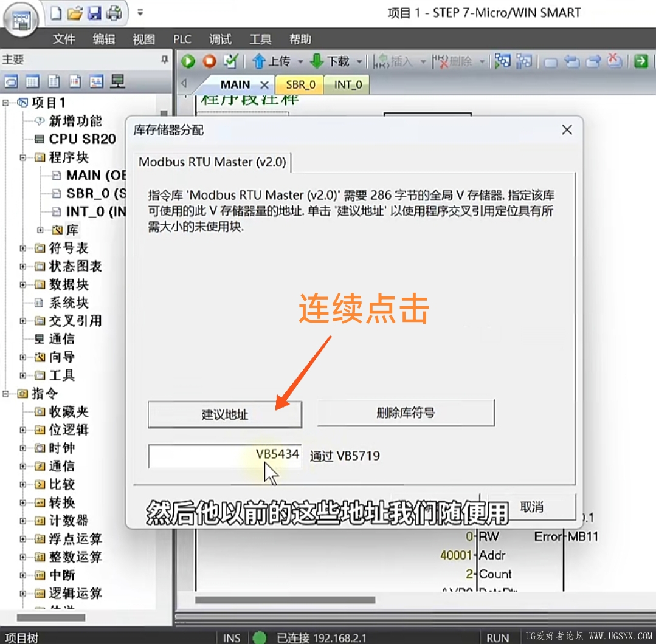656x644 pixels.
Task: Click the VB5434 address input field
Action: 225,456
